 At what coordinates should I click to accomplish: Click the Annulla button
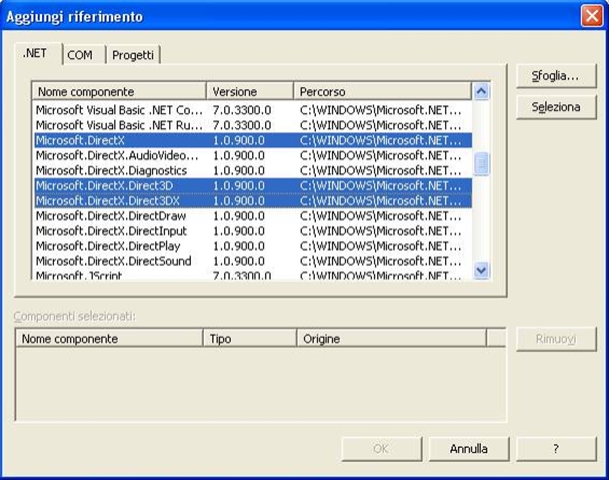pos(469,449)
